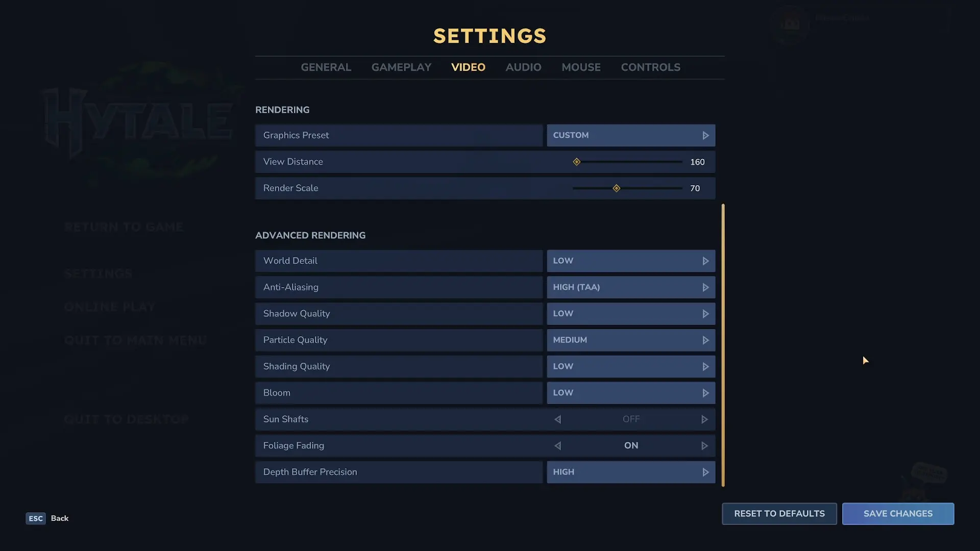Click the Graphics Preset arrow icon

705,136
